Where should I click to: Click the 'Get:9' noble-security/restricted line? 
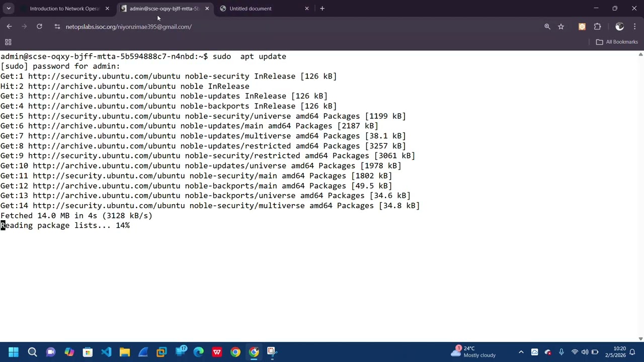click(208, 156)
